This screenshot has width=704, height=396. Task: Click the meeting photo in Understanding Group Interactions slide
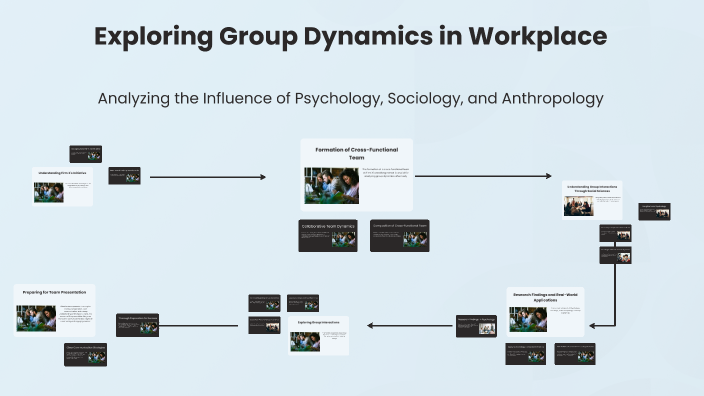(x=579, y=206)
